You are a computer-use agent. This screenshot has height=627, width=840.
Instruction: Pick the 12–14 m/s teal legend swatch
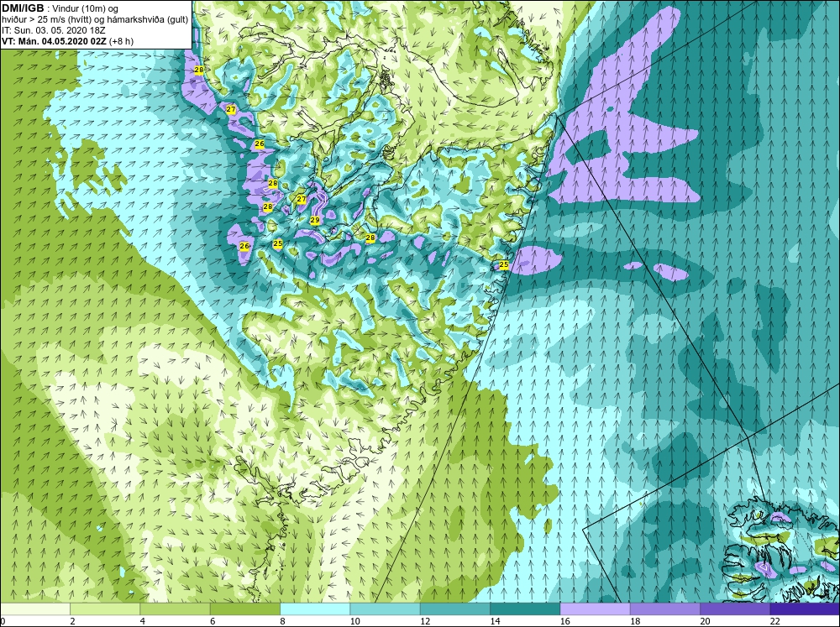[x=454, y=609]
